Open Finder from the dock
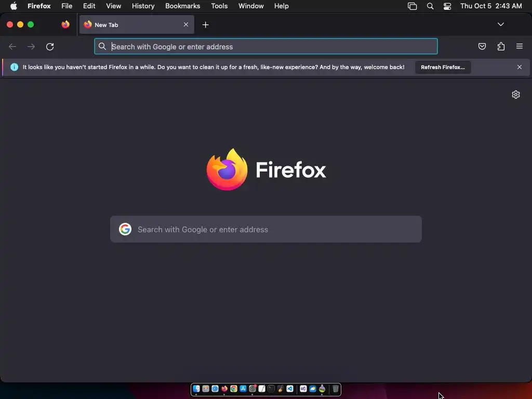The width and height of the screenshot is (532, 399). (196, 389)
